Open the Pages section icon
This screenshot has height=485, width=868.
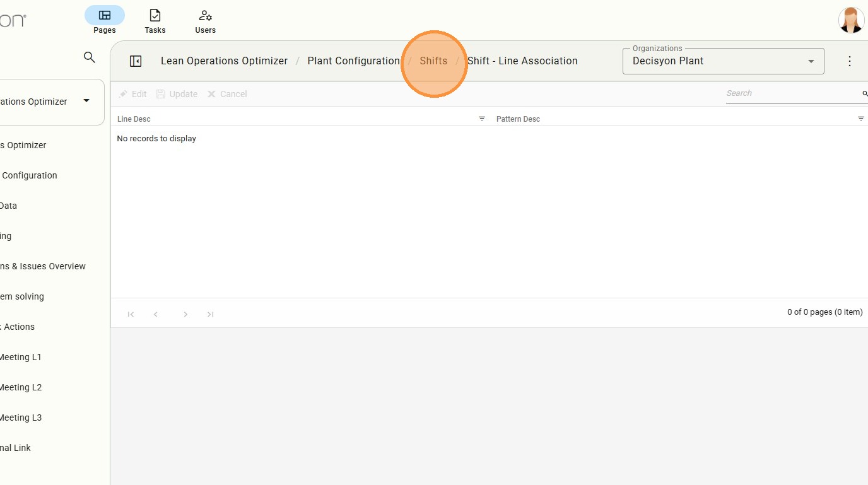(105, 16)
